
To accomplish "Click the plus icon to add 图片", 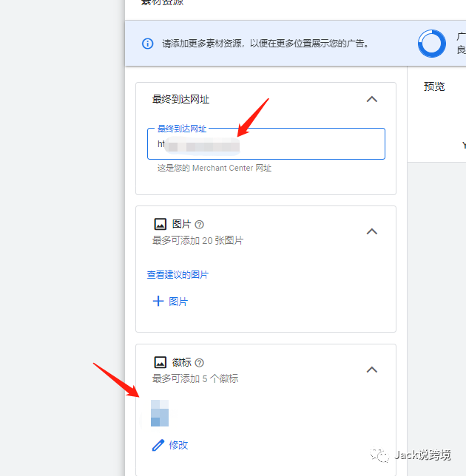I will 158,301.
